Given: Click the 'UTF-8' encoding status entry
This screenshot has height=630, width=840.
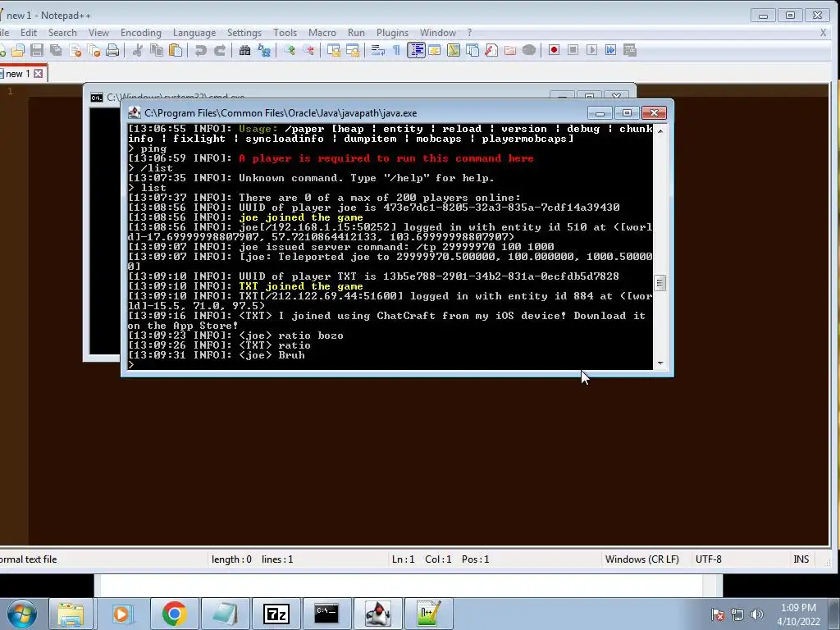Looking at the screenshot, I should tap(708, 559).
